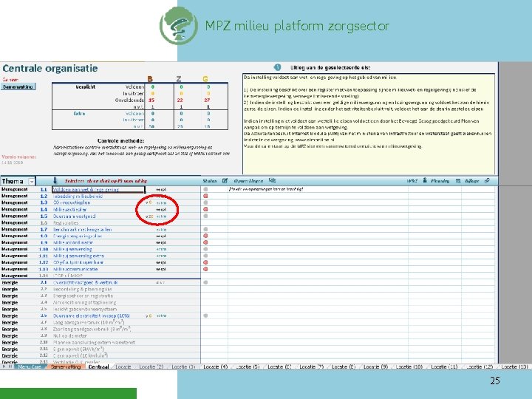Open the Locatie (4) sheet tab
Screen dimensions: 532x399
tap(216, 366)
